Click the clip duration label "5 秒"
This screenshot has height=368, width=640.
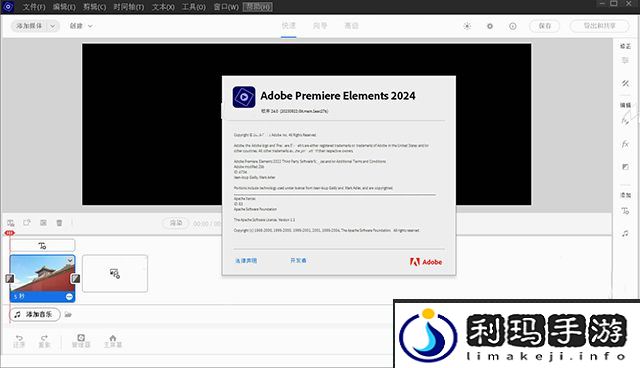(x=19, y=297)
